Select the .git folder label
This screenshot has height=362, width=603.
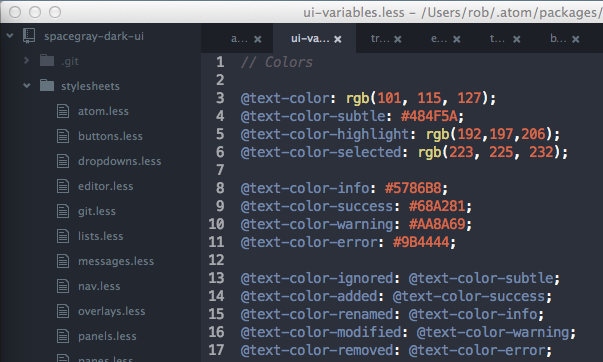[x=70, y=61]
